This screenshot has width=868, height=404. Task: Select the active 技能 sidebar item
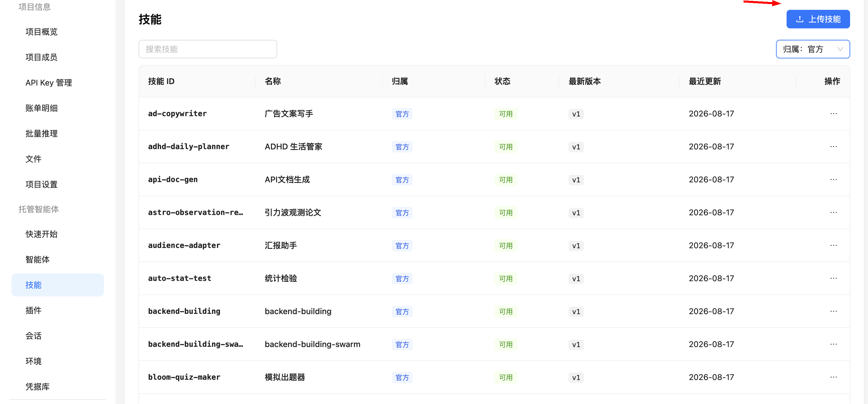tap(58, 285)
